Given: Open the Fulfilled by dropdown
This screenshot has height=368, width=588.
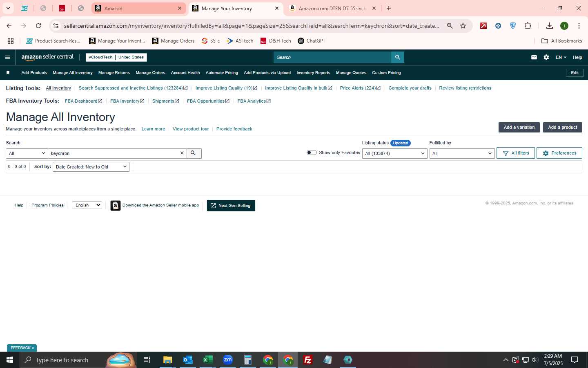Looking at the screenshot, I should (462, 153).
